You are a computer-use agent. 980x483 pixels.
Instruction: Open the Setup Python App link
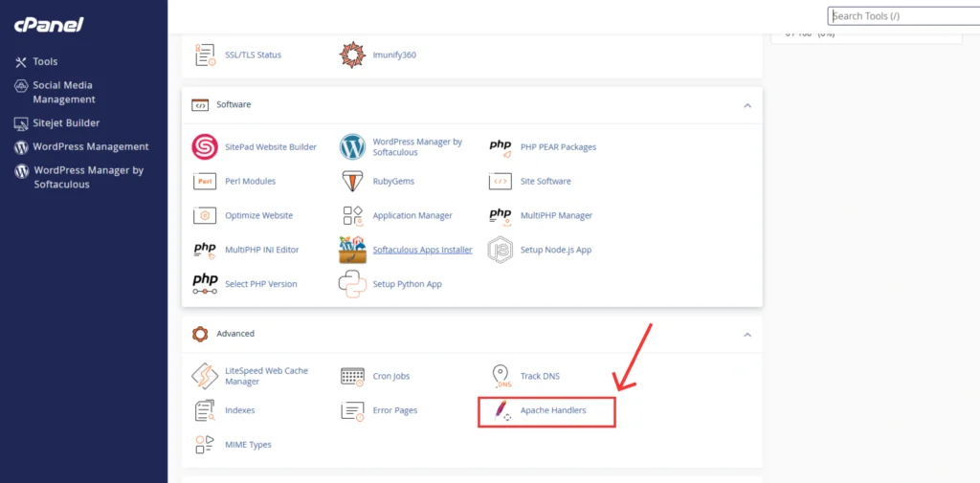[408, 284]
